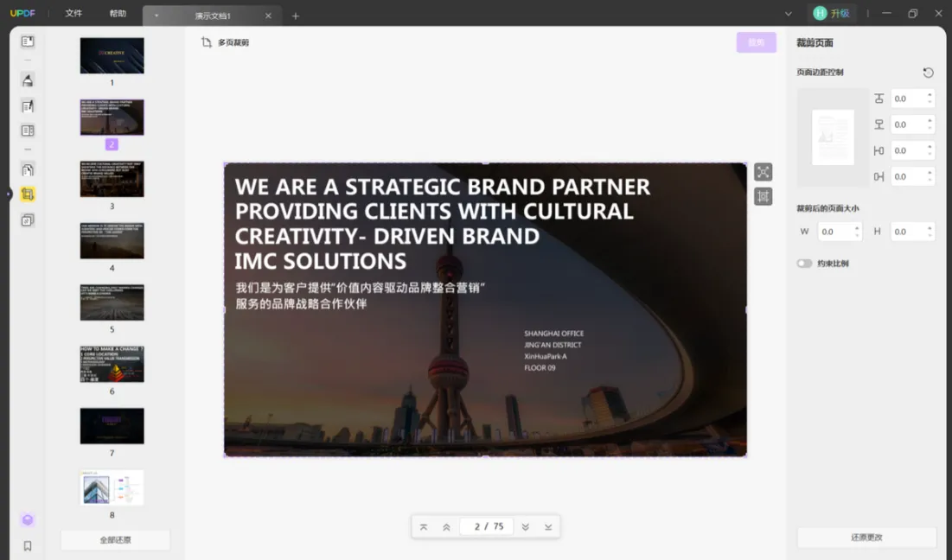Click the bottom margin input field
952x560 pixels.
(912, 124)
